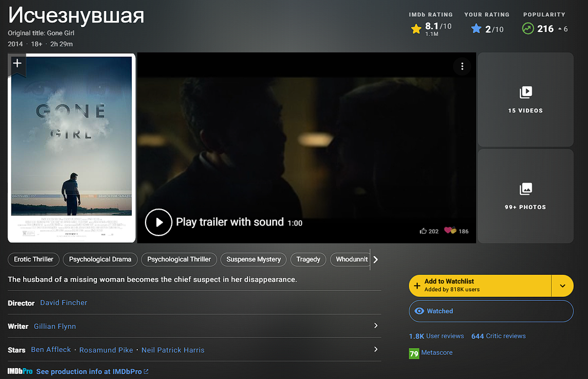Screen dimensions: 588x379
Task: See production info at IMDbPro
Action: [x=92, y=371]
